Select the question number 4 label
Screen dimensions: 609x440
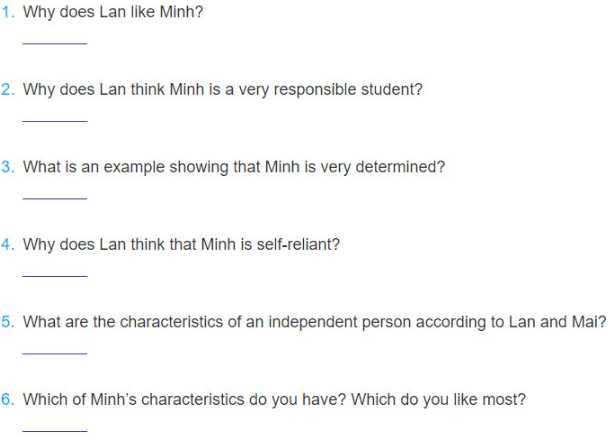(8, 245)
